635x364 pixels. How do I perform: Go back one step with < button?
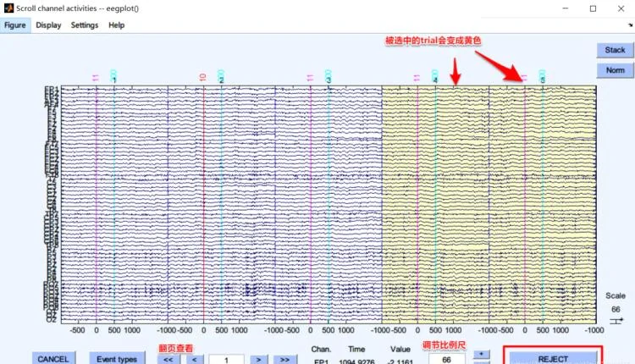pyautogui.click(x=194, y=359)
